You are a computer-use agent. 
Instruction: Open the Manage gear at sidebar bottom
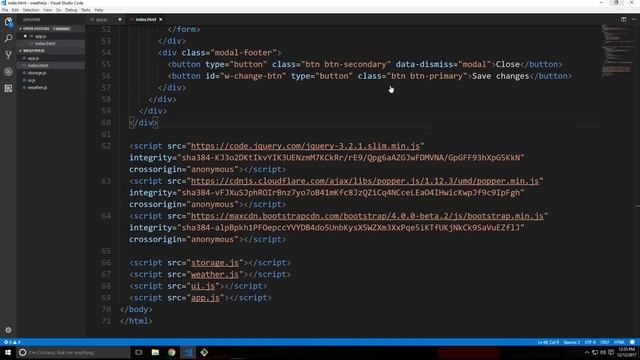click(x=8, y=330)
